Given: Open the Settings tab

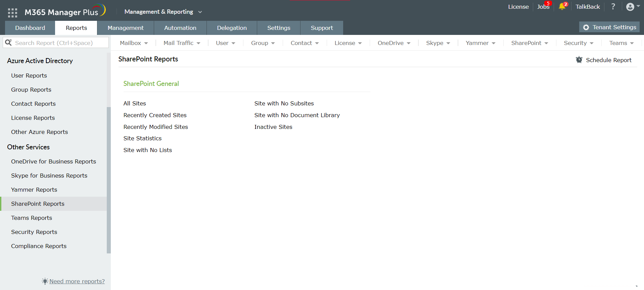Looking at the screenshot, I should [279, 28].
